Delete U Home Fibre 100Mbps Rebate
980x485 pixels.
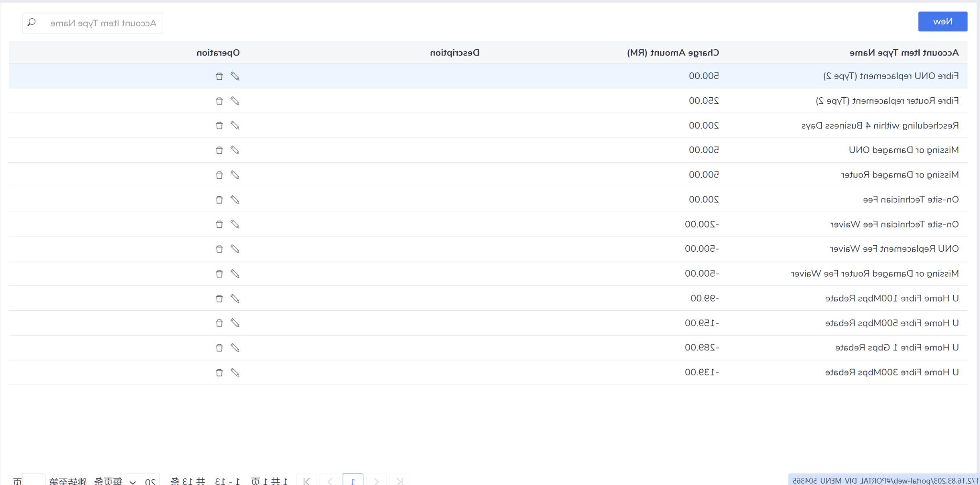[219, 299]
